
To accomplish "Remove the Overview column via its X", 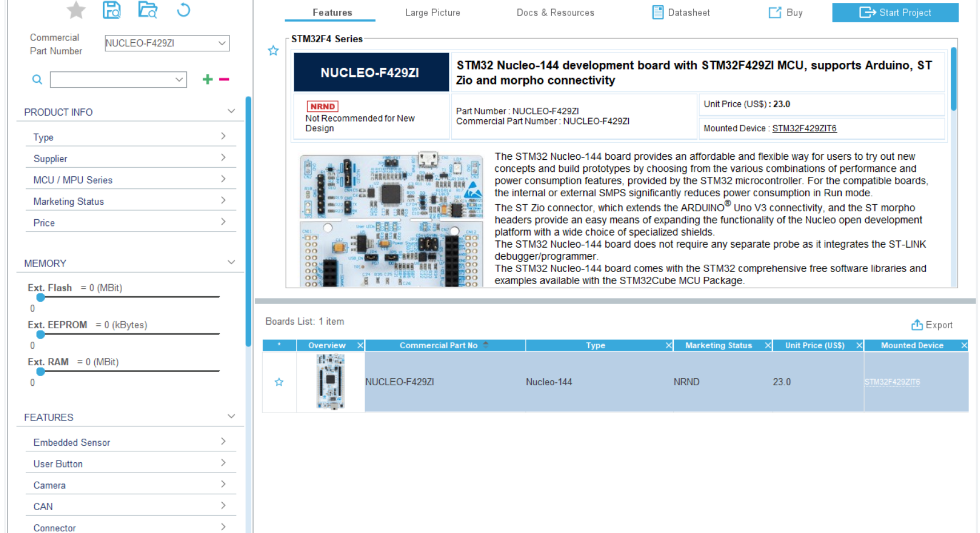I will coord(360,345).
